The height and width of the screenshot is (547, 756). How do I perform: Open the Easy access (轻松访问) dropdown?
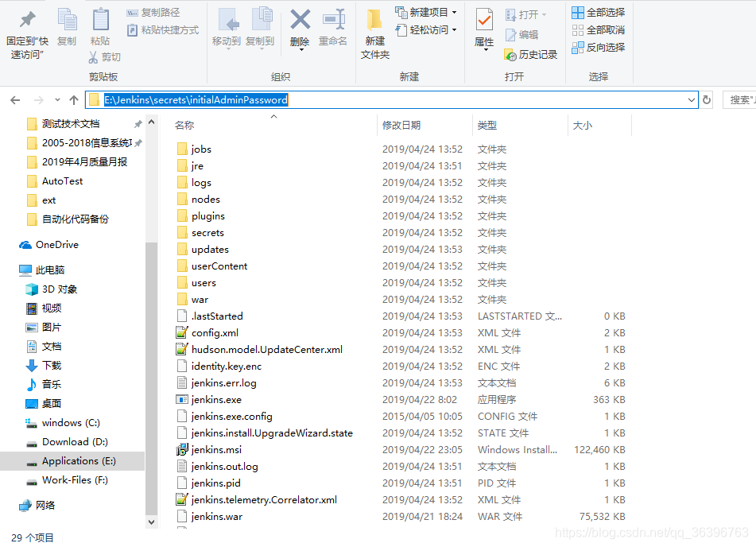[x=426, y=30]
